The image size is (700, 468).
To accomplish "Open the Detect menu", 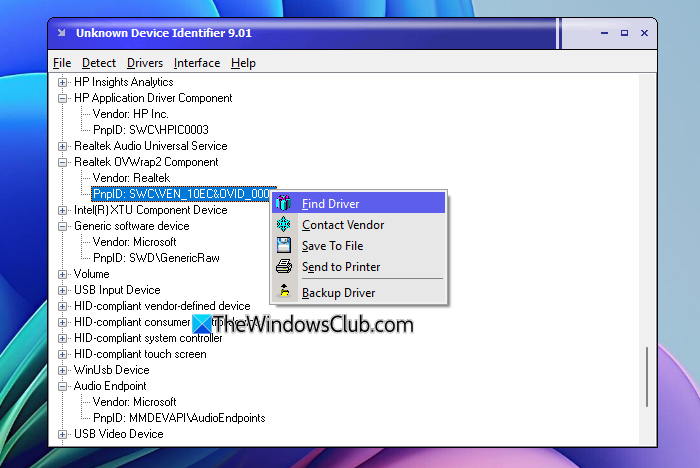I will click(99, 63).
